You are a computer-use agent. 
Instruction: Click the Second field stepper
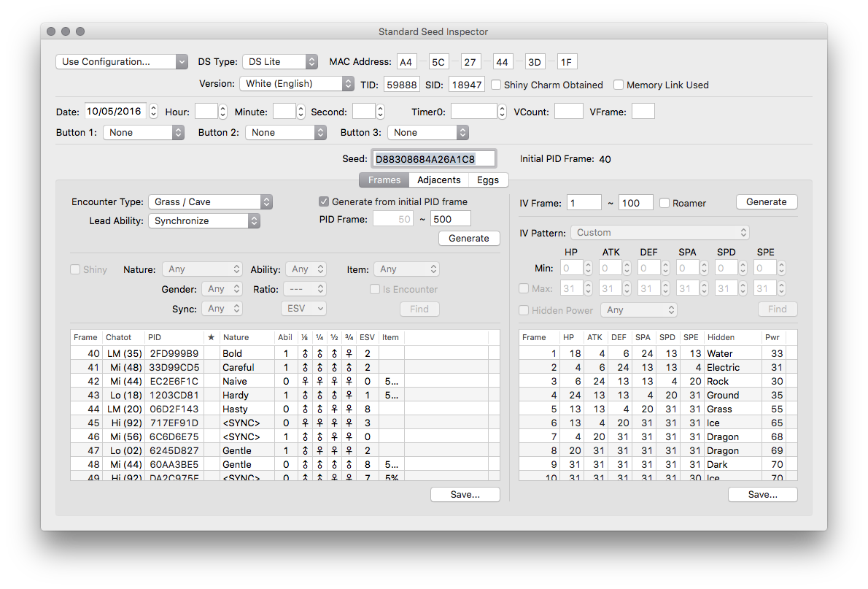pyautogui.click(x=380, y=112)
